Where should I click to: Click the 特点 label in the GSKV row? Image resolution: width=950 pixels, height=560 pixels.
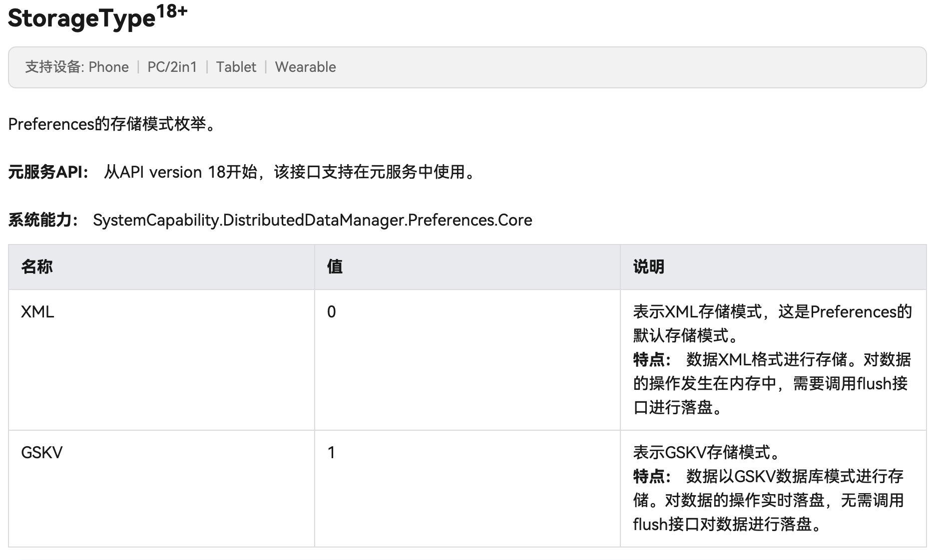tap(652, 477)
